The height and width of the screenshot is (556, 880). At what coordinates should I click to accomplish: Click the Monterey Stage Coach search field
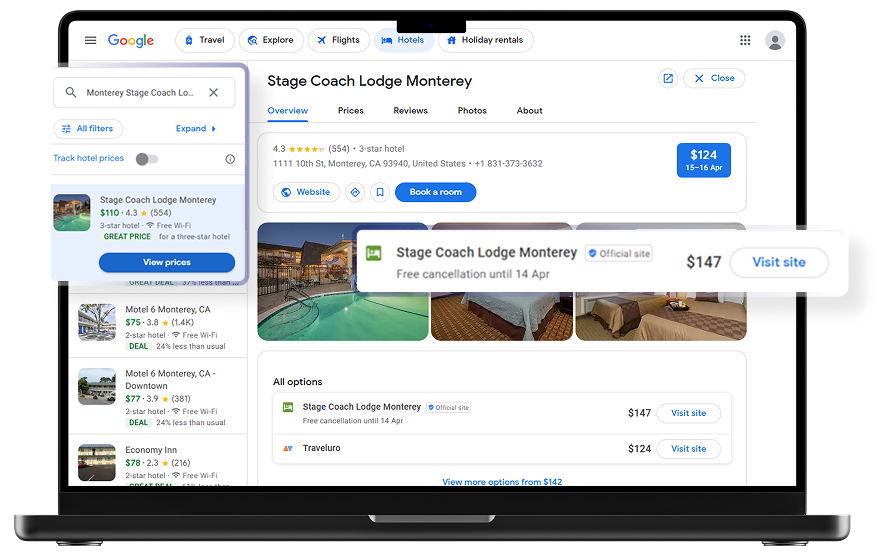tap(144, 93)
